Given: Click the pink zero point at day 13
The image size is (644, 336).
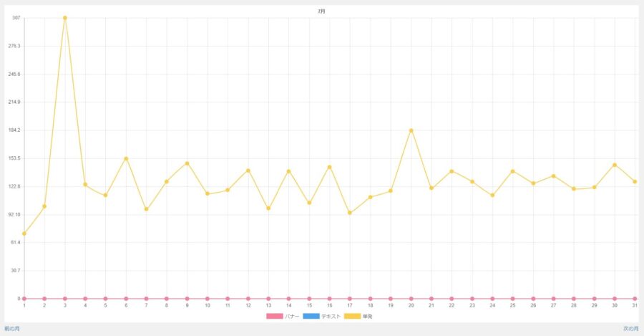Looking at the screenshot, I should [x=268, y=299].
